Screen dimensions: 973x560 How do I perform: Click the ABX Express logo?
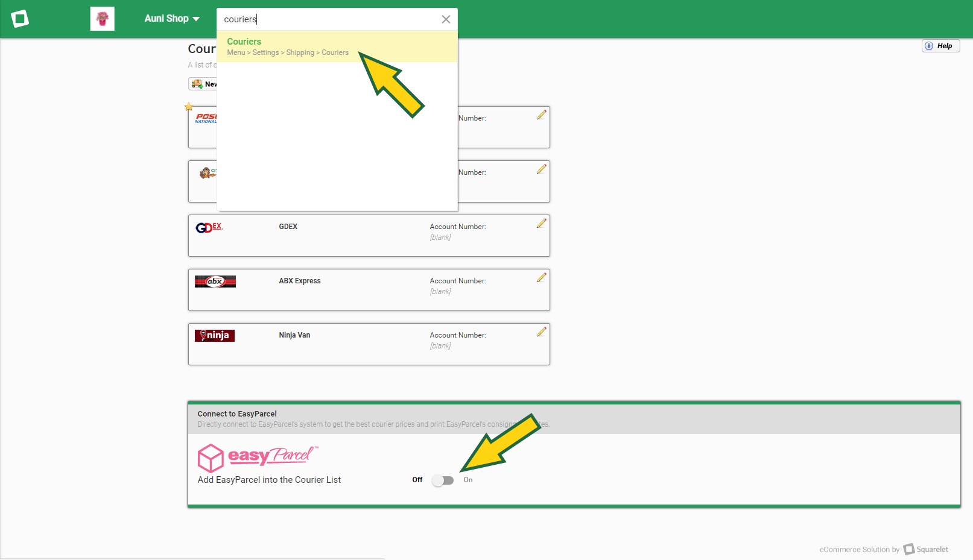click(215, 282)
